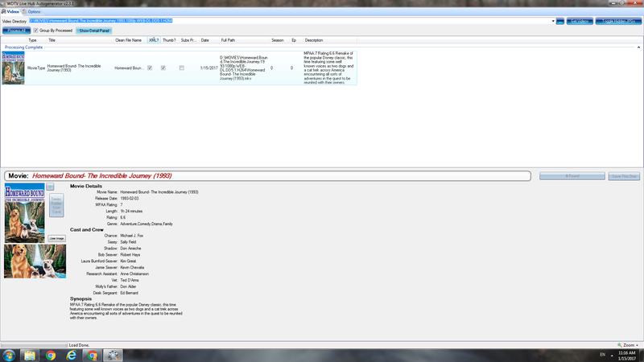Select the Homeward Bound poster thumbnail in list
This screenshot has height=362, width=644.
point(13,68)
